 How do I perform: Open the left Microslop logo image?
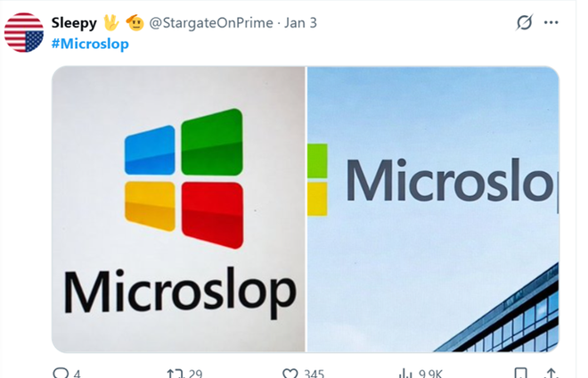[x=178, y=210]
